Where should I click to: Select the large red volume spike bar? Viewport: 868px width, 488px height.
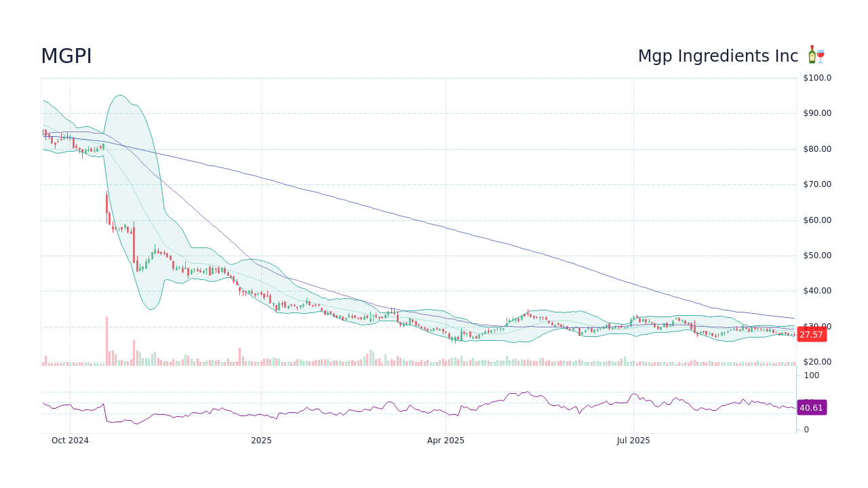click(108, 339)
